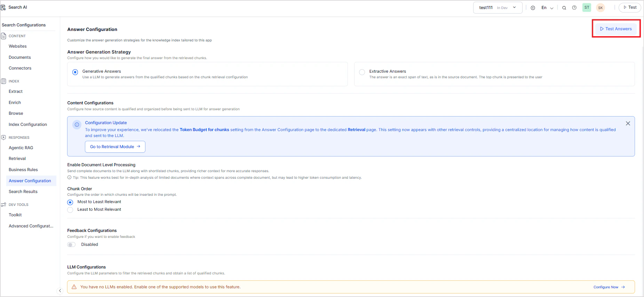
Task: Click the circular target icon beside En
Action: pyautogui.click(x=533, y=8)
